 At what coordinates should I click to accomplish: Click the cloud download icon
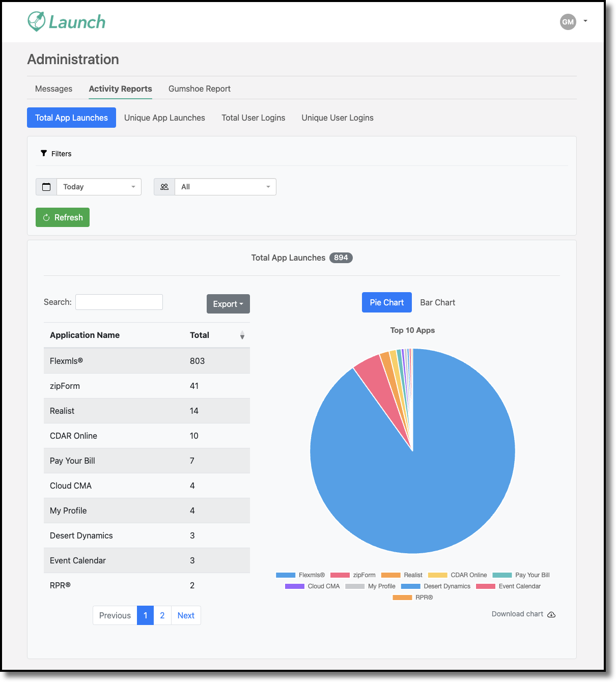[x=551, y=615]
